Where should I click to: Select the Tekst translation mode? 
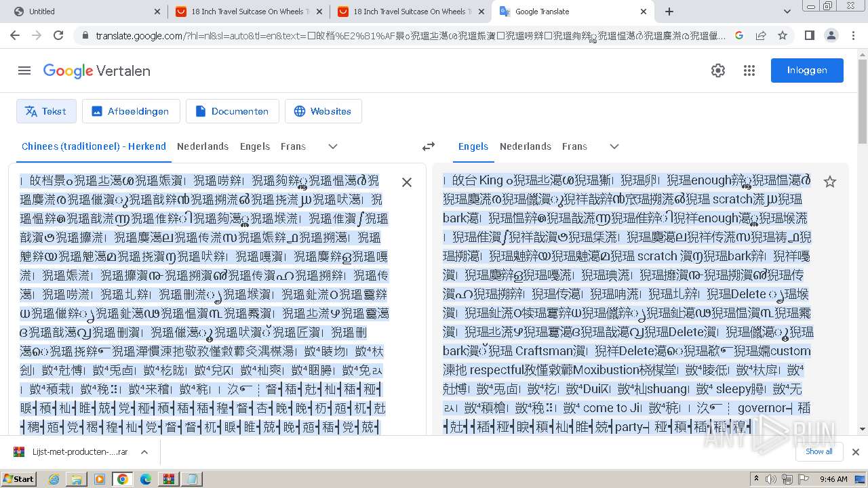[x=46, y=111]
